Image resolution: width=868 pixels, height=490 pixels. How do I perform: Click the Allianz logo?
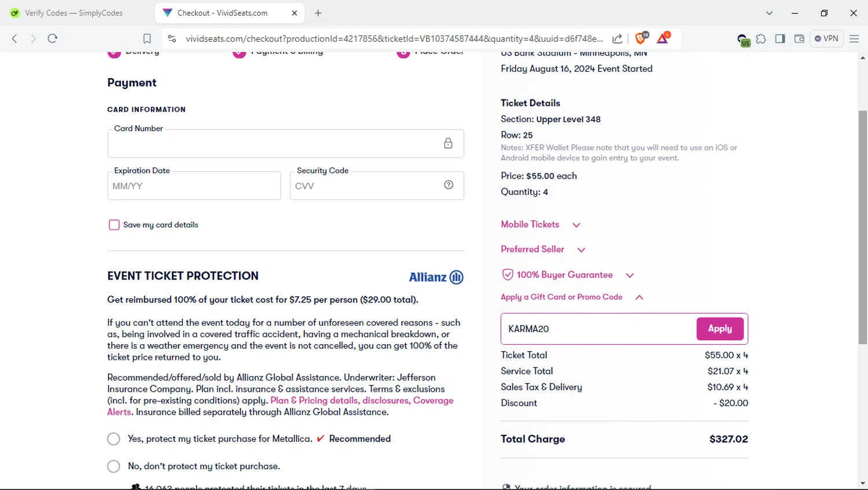[x=436, y=277]
